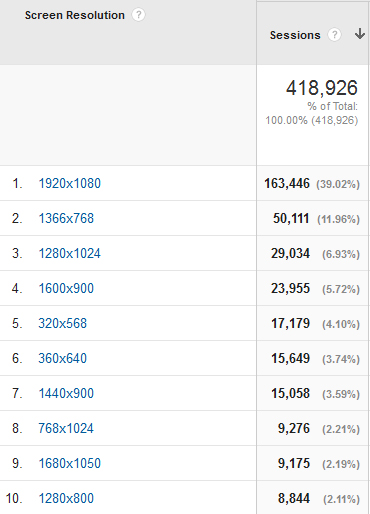Click help icon beside Screen Resolution header
Image resolution: width=370 pixels, height=514 pixels.
[x=138, y=15]
